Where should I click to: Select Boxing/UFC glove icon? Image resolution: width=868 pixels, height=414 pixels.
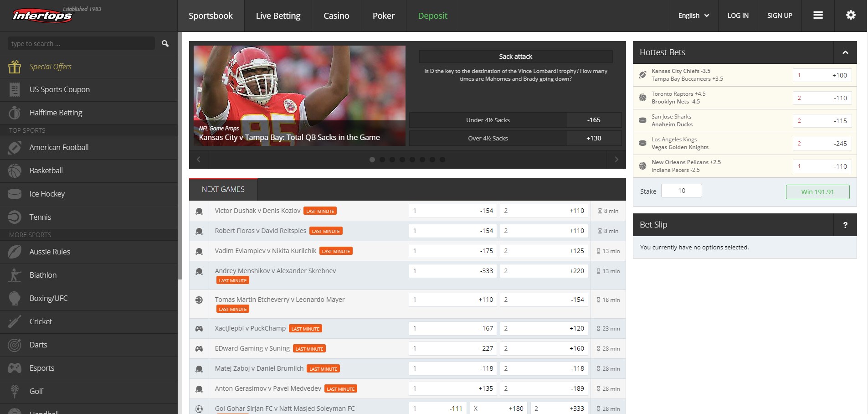point(15,298)
